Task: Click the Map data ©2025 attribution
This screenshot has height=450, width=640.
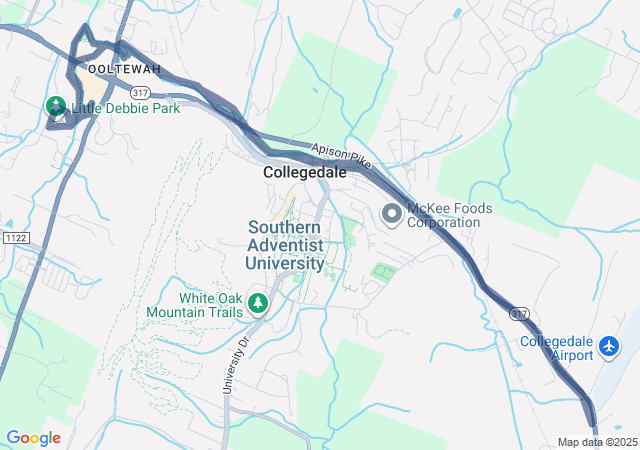Action: tap(598, 442)
